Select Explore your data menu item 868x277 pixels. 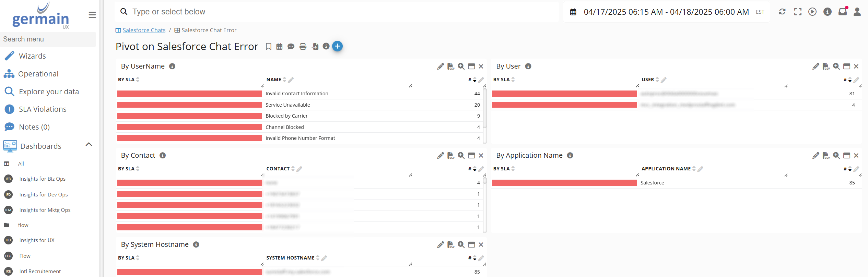[x=49, y=92]
